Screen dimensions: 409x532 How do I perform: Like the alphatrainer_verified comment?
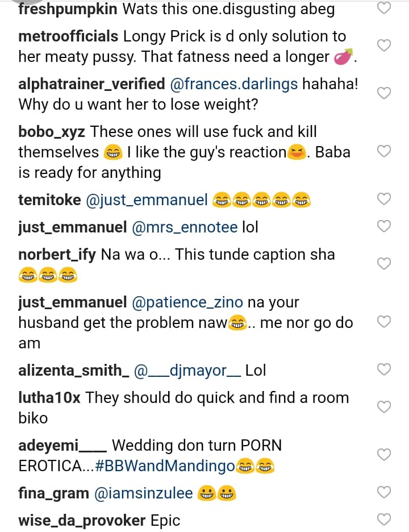tap(385, 94)
